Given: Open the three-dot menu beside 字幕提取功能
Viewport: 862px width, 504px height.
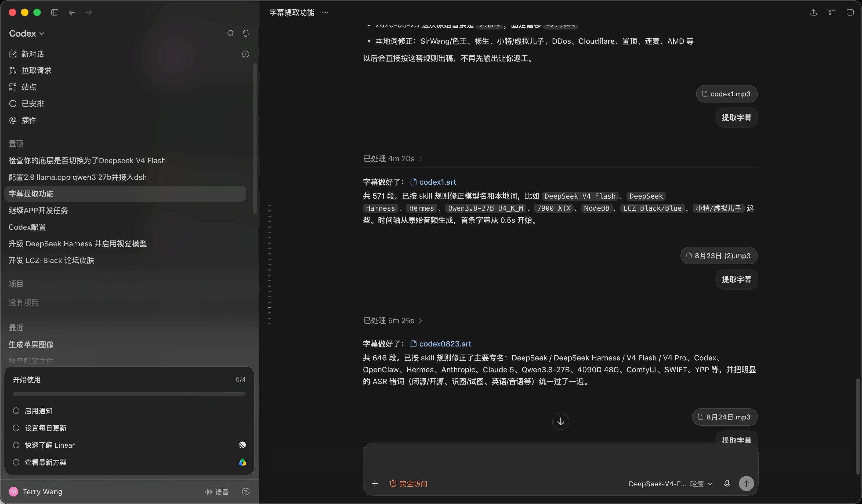Looking at the screenshot, I should click(325, 12).
